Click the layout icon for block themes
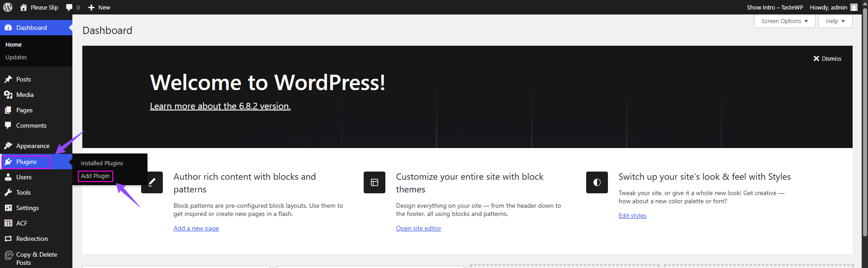This screenshot has height=268, width=868. point(375,182)
